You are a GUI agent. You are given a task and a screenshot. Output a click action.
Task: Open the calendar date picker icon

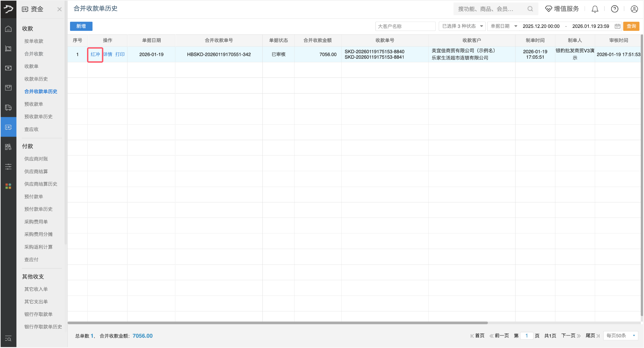pyautogui.click(x=617, y=26)
